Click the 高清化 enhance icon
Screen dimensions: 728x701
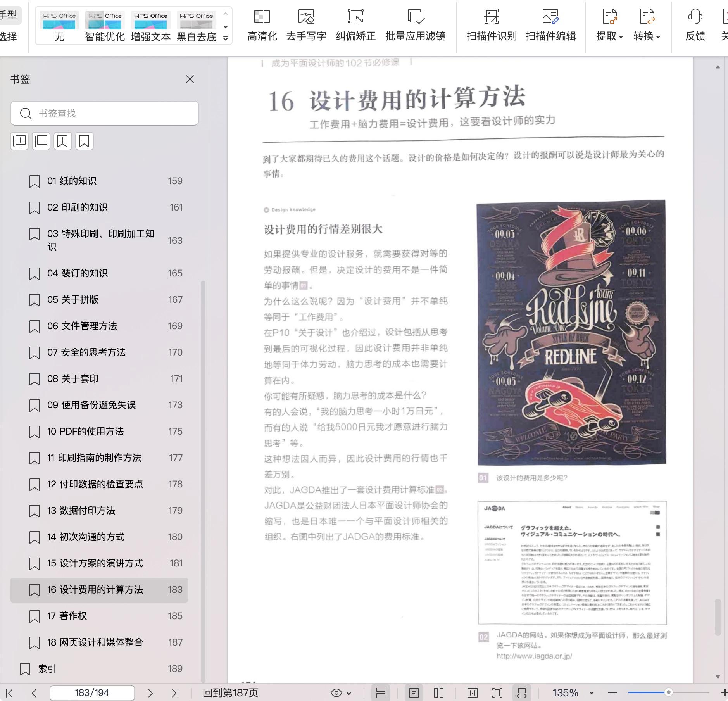tap(262, 17)
